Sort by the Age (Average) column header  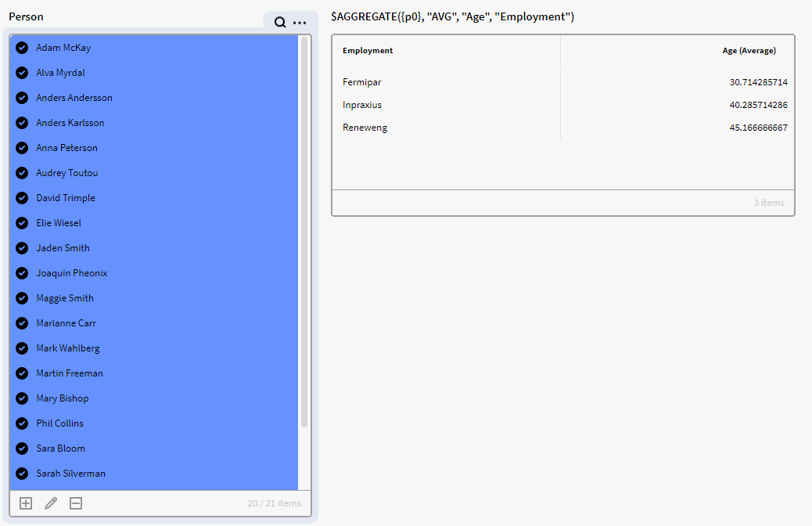749,51
